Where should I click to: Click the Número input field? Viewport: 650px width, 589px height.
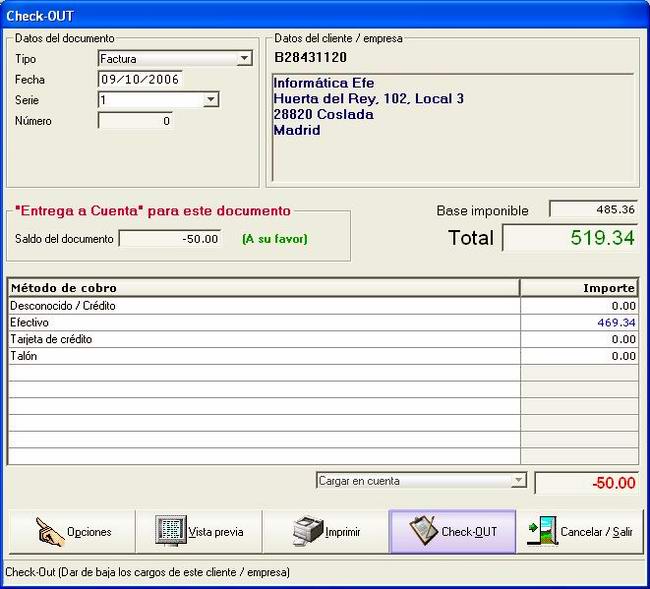click(x=135, y=121)
